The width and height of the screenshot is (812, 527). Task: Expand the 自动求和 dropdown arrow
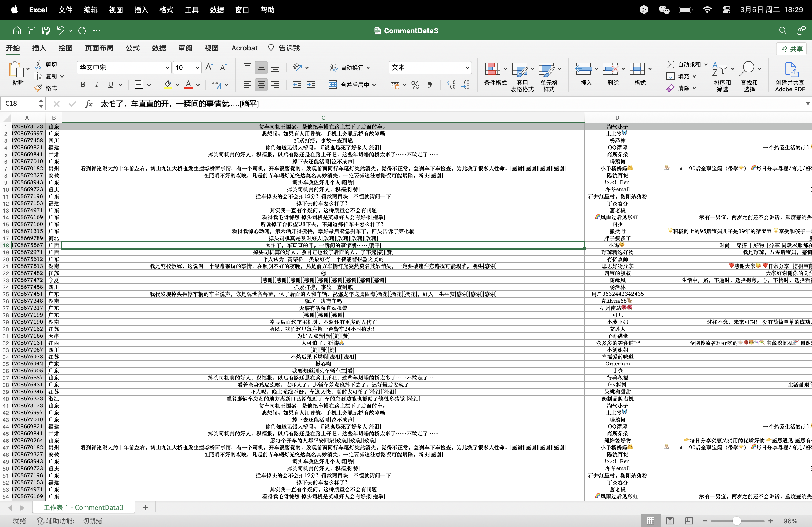706,64
